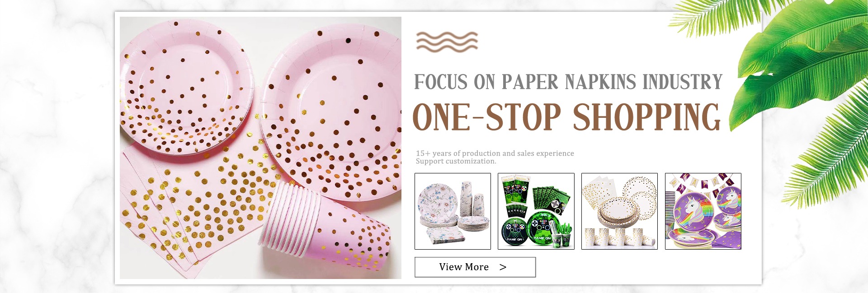The height and width of the screenshot is (293, 868).
Task: Click the "One-Stop Shopping" headline
Action: coord(566,117)
